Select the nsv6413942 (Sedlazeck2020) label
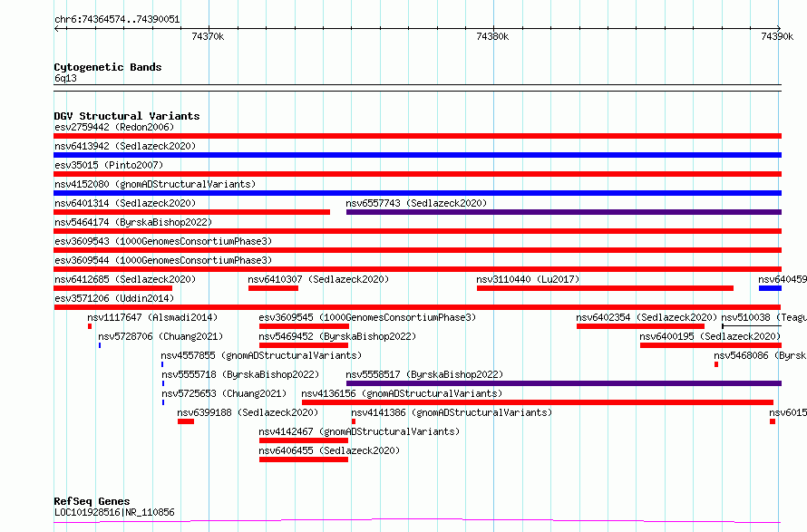The width and height of the screenshot is (807, 532). tap(125, 146)
